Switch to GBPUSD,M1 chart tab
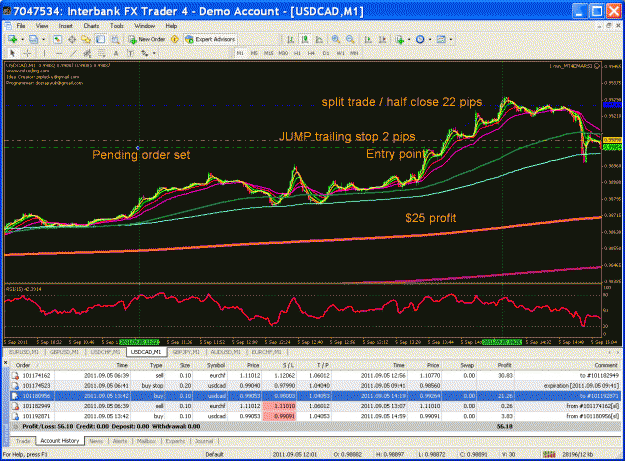 (64, 352)
